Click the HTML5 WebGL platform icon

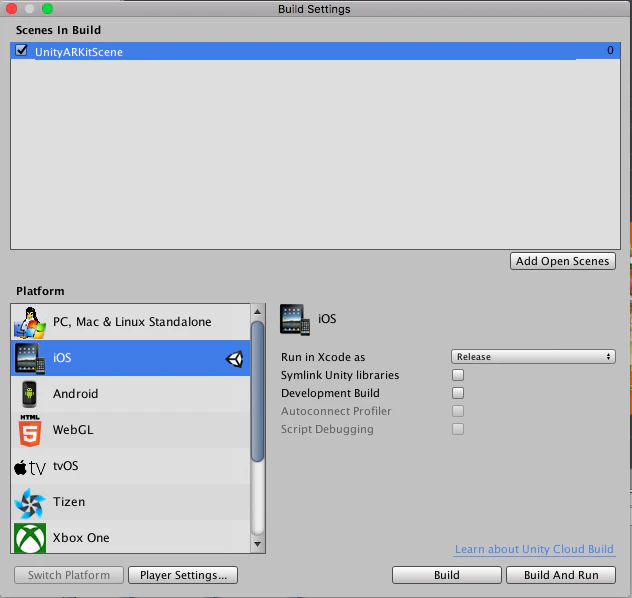(x=30, y=430)
